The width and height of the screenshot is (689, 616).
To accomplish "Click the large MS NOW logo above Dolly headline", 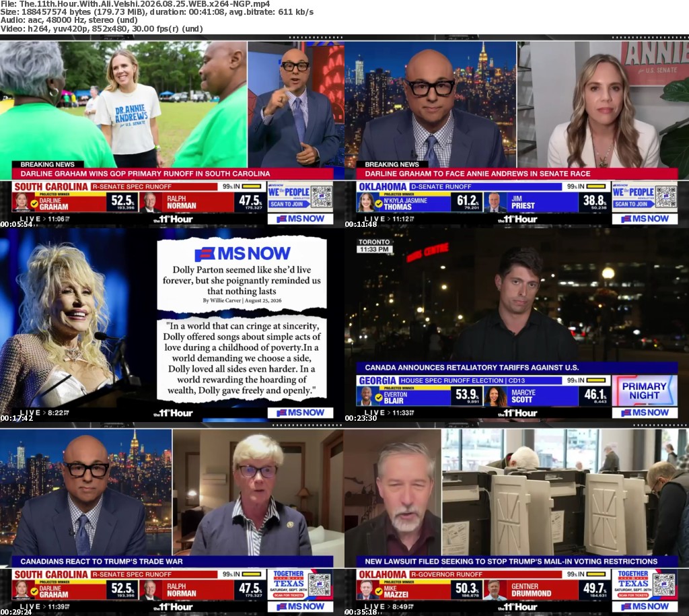I will pyautogui.click(x=242, y=253).
